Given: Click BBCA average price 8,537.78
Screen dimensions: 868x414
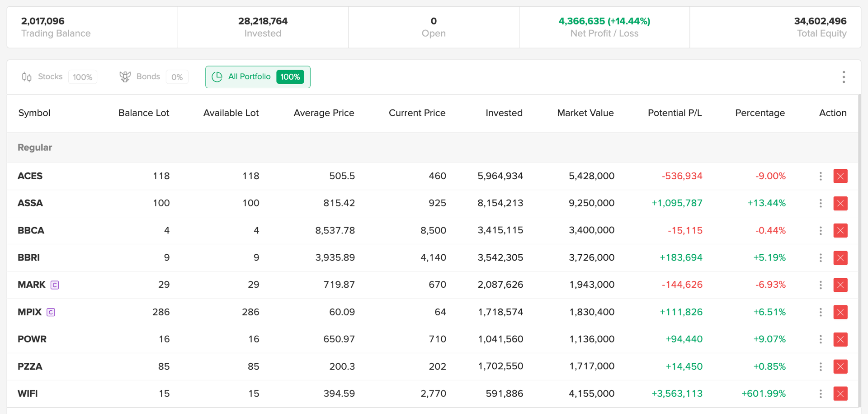Looking at the screenshot, I should coord(335,230).
